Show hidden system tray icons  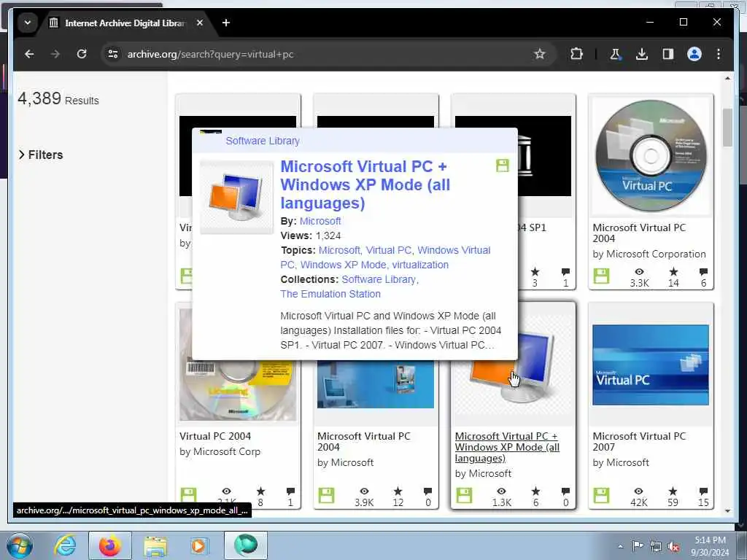coord(620,546)
